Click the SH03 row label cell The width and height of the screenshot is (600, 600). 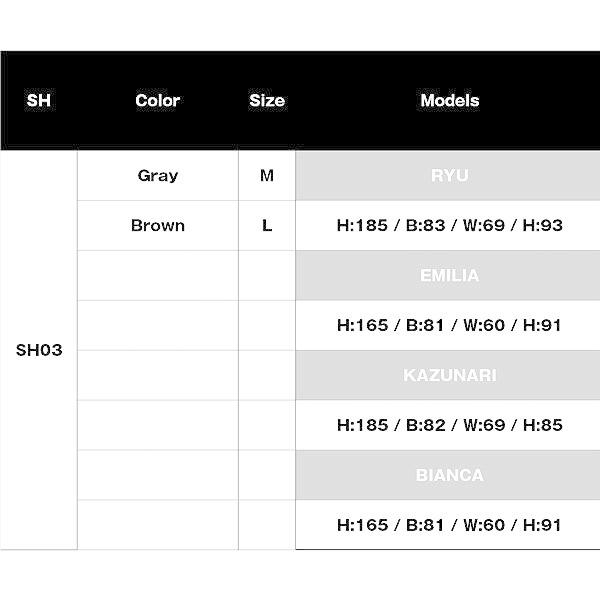[x=39, y=351]
